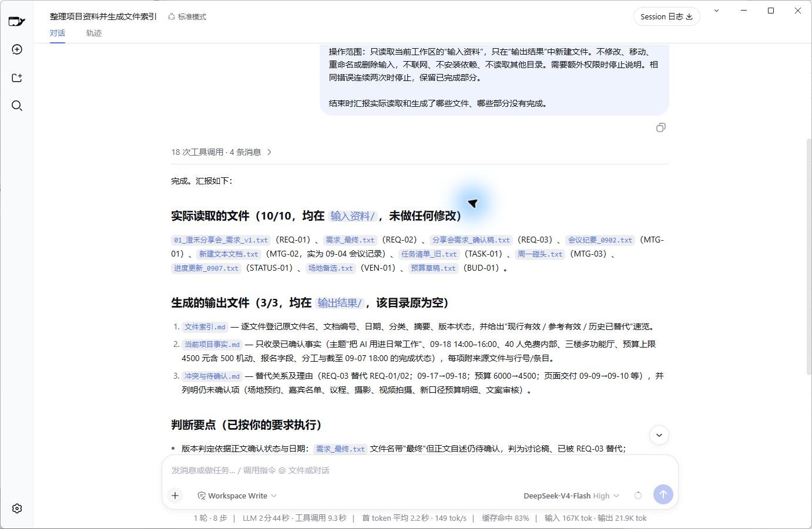Focus the message input field
Image resolution: width=812 pixels, height=529 pixels.
point(420,470)
